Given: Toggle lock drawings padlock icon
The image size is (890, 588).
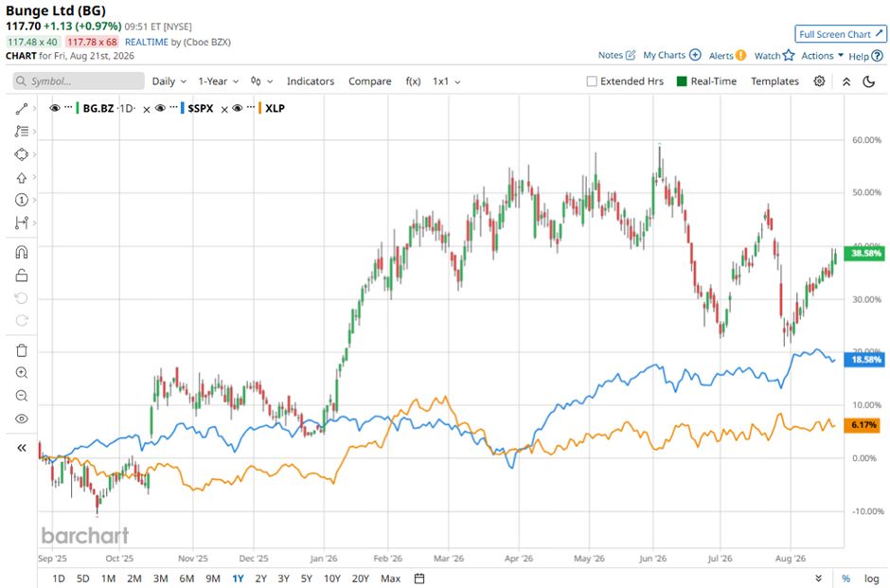Looking at the screenshot, I should tap(22, 276).
